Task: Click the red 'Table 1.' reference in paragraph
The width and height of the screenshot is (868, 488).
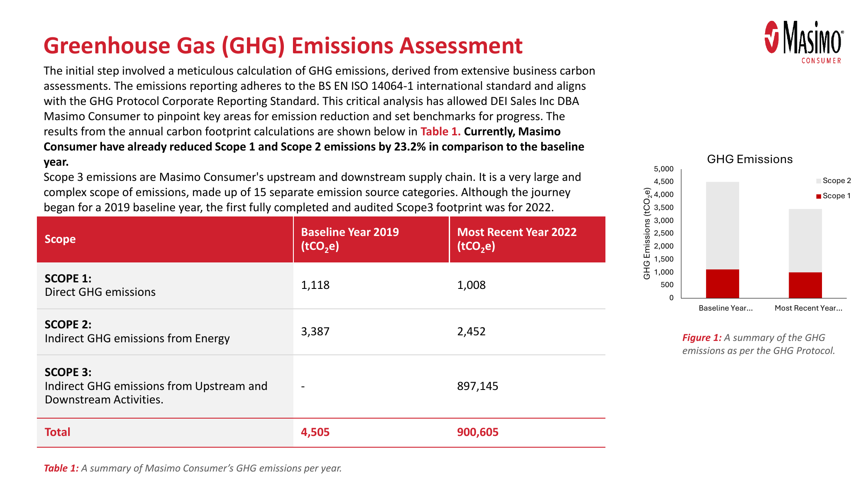Action: coord(441,131)
